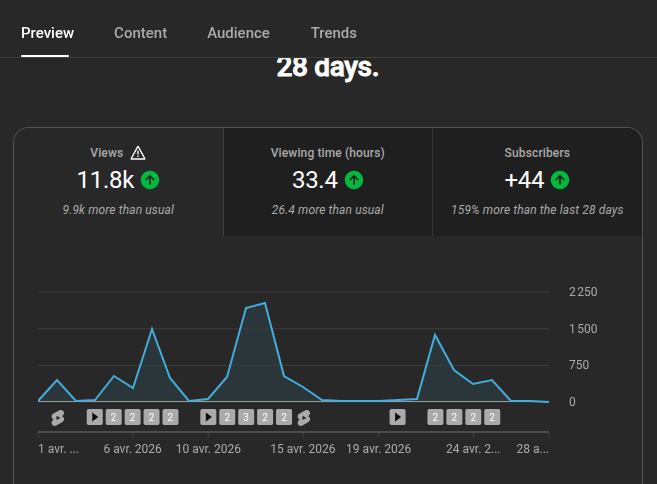Select the Viewing time (hours) card
Screen dimensions: 657x484
(x=328, y=182)
